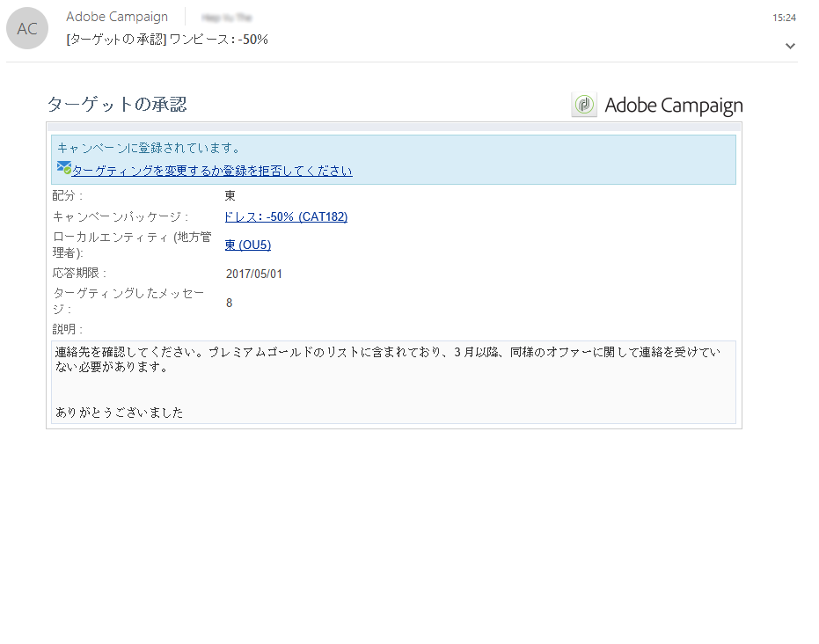This screenshot has height=644, width=819.
Task: Click the キャンペーンパッケージ label
Action: (x=121, y=216)
